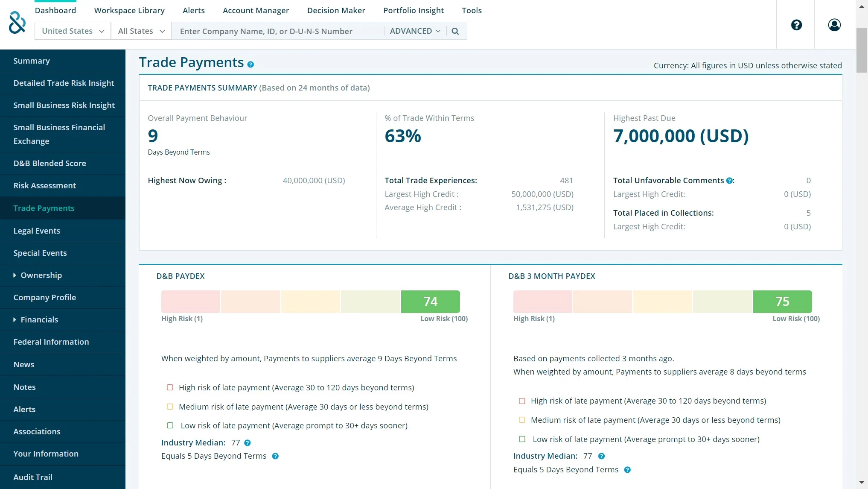
Task: Open the user profile icon
Action: pyautogui.click(x=834, y=25)
